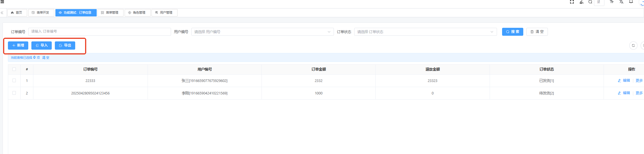The width and height of the screenshot is (644, 154).
Task: Click the 清空 button beside search
Action: pos(537,32)
